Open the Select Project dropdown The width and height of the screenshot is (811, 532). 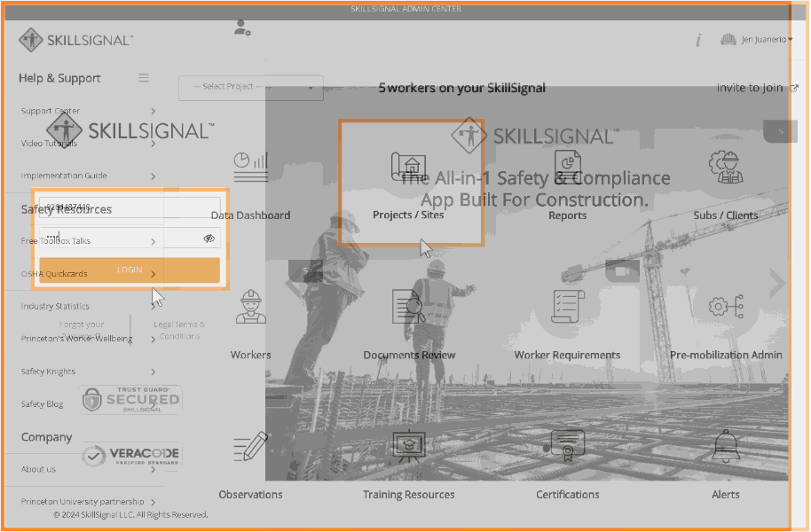pos(251,88)
